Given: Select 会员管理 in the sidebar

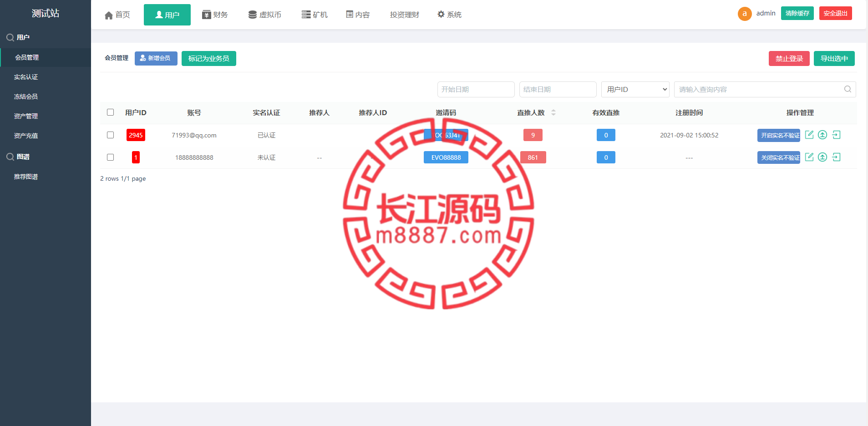Looking at the screenshot, I should tap(46, 57).
